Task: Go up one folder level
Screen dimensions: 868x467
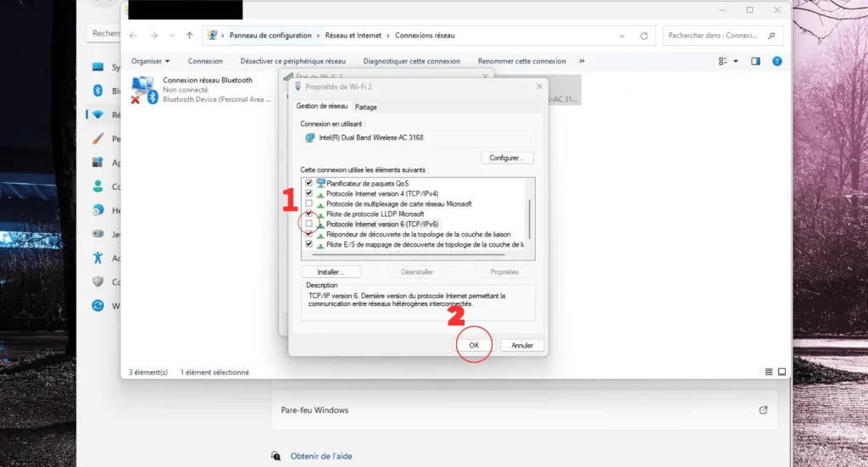Action: tap(189, 36)
